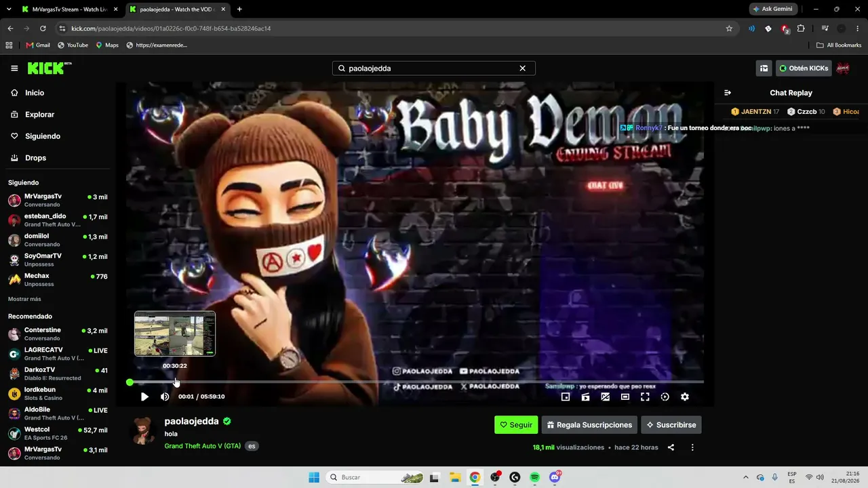Screen dimensions: 868x488
Task: Open video player settings gear
Action: [x=685, y=397]
